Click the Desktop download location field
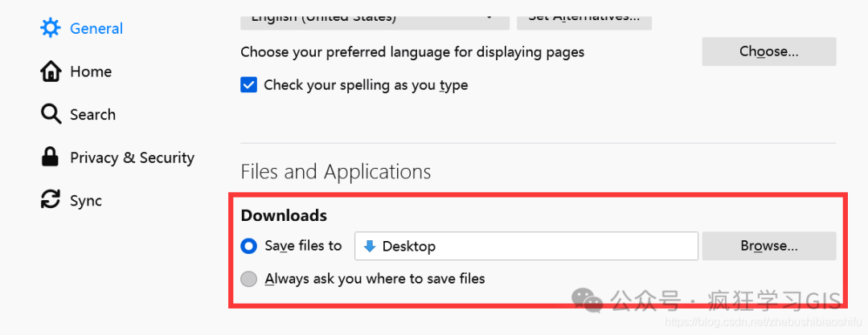 (526, 246)
